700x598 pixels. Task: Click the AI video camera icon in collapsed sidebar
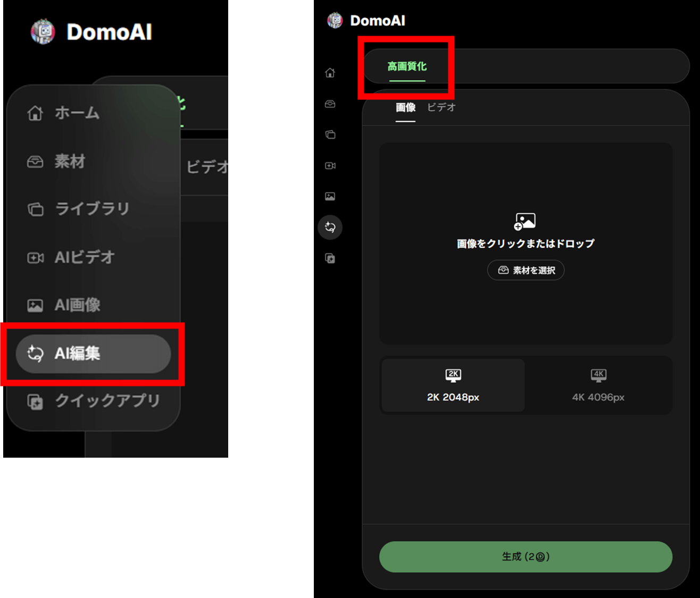tap(330, 166)
